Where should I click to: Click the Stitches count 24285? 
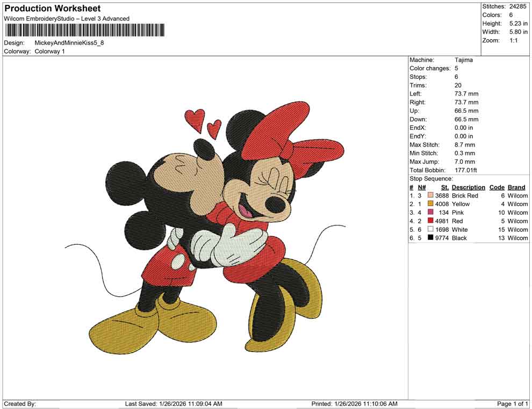517,6
